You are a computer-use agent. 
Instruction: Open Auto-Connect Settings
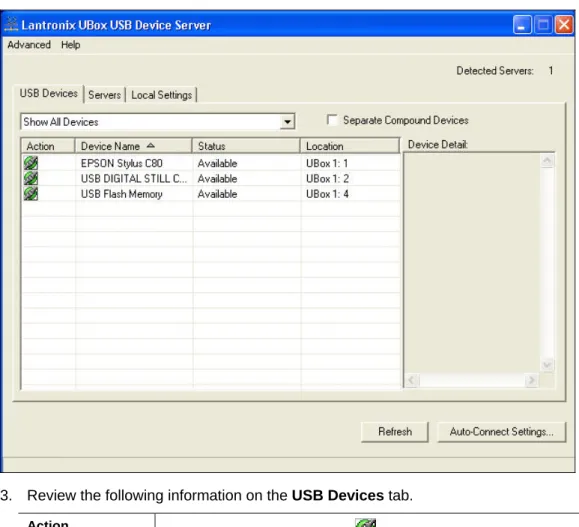[x=501, y=432]
